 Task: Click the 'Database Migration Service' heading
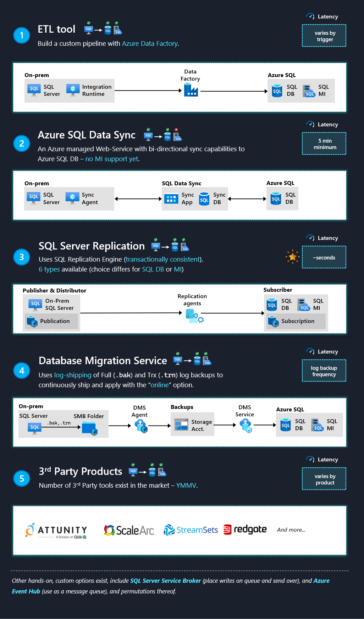click(x=103, y=361)
